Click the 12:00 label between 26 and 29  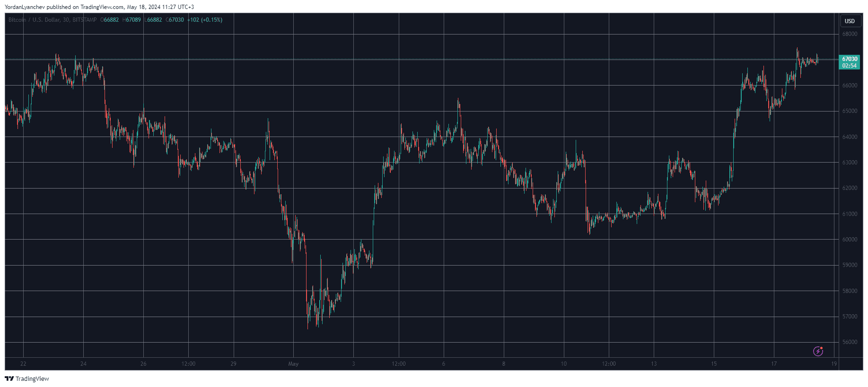(x=188, y=364)
